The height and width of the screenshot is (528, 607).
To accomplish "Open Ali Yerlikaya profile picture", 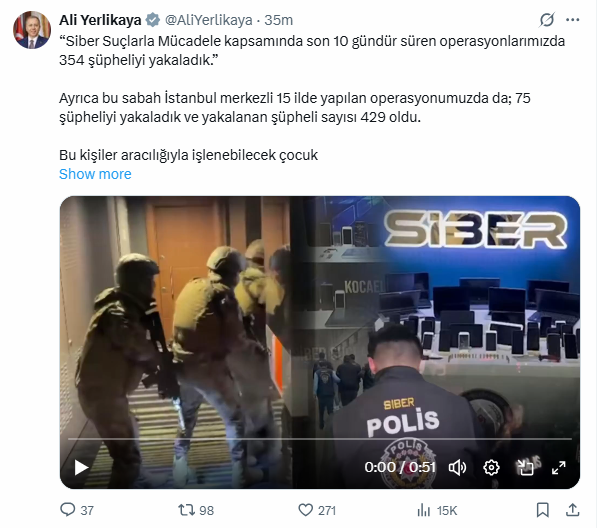I will pyautogui.click(x=32, y=30).
